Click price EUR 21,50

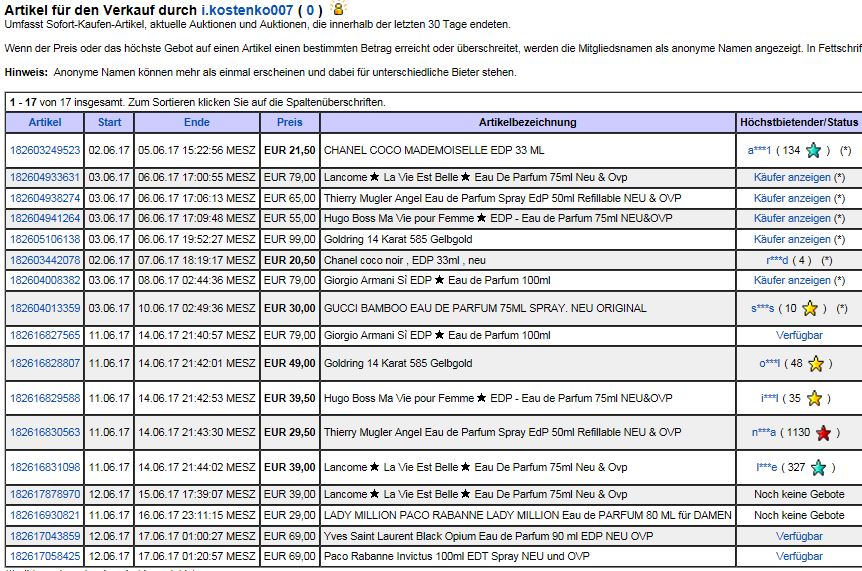pos(290,150)
